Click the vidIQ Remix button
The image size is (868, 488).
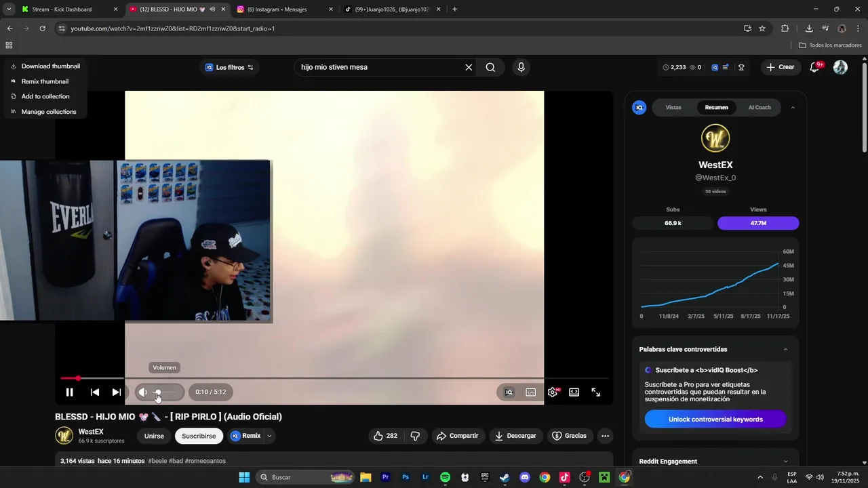click(x=245, y=436)
